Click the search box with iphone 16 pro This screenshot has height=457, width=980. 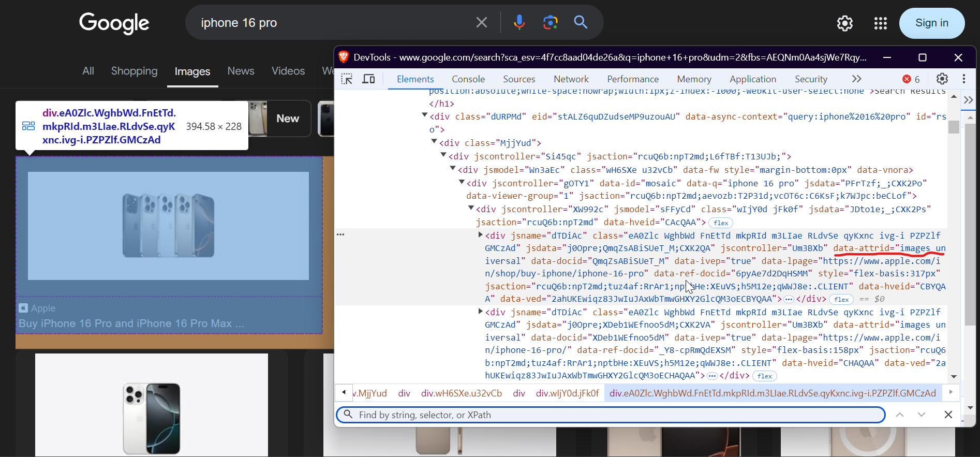click(x=331, y=23)
